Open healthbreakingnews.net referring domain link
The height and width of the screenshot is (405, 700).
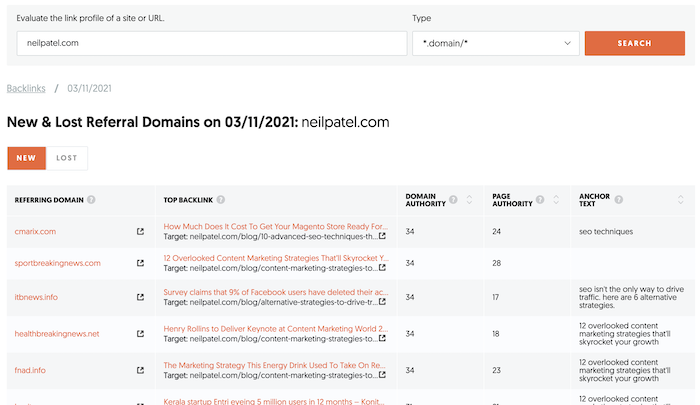[x=57, y=334]
